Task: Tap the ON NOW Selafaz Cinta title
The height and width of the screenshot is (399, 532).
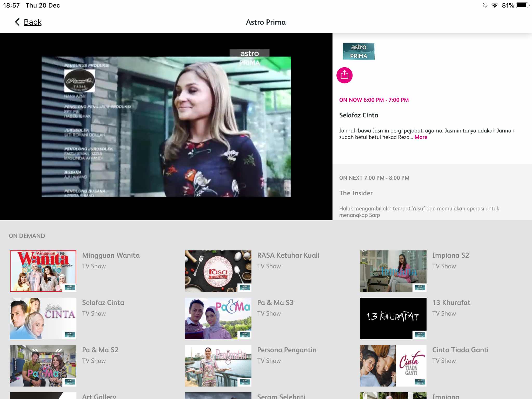Action: click(359, 115)
